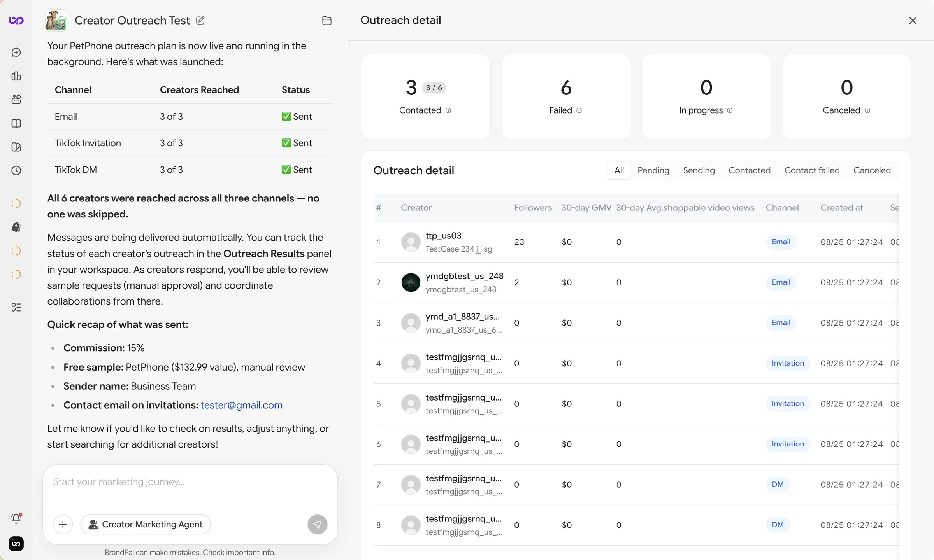Open the library book icon in sidebar
The height and width of the screenshot is (560, 934).
coord(16,123)
